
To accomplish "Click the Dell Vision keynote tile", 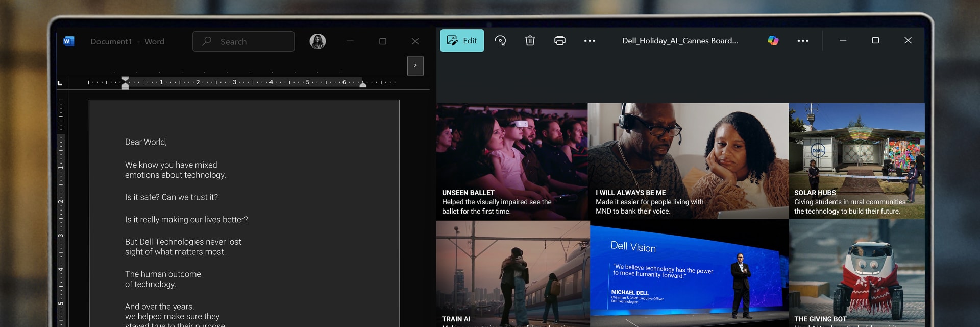I will [690, 274].
